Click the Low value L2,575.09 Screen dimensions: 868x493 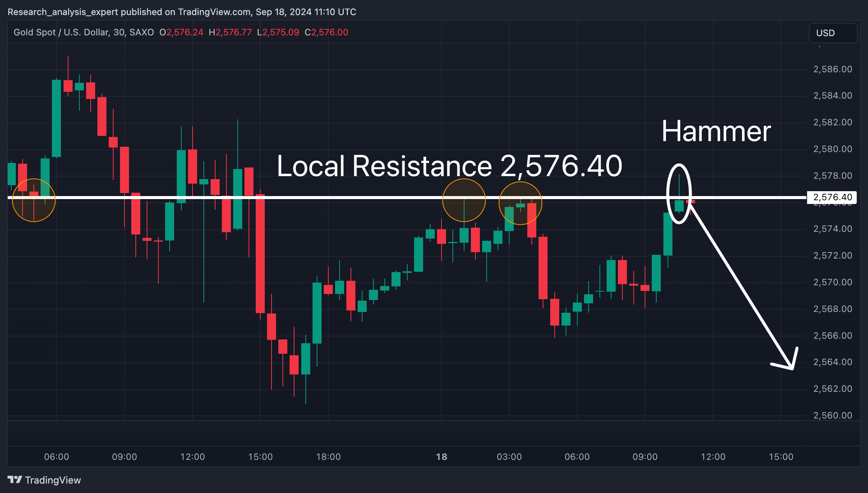click(x=278, y=32)
